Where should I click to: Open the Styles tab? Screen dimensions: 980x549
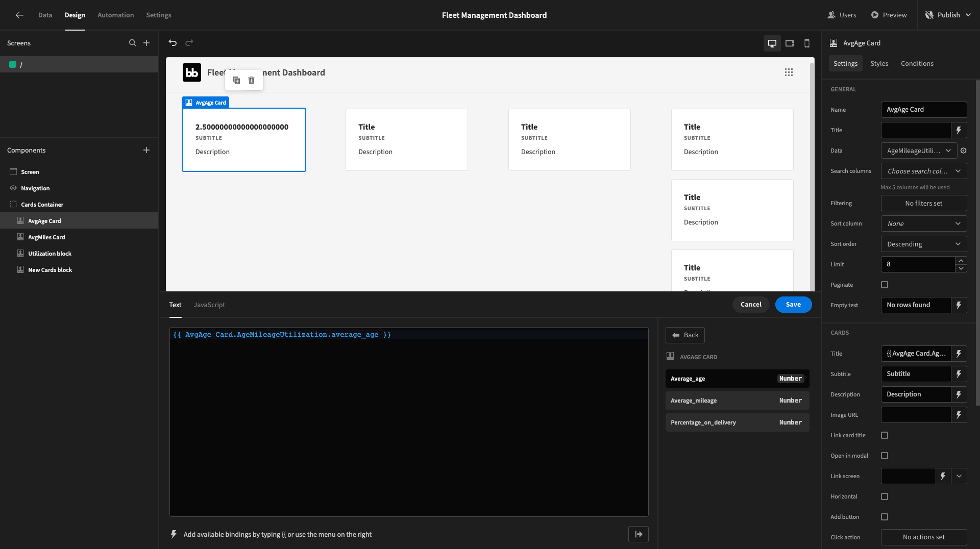[x=879, y=63]
